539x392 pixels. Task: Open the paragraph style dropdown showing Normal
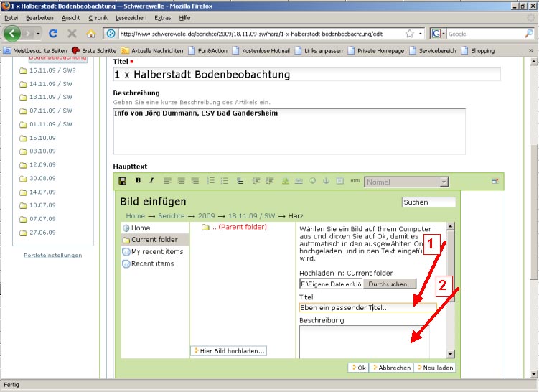tap(406, 182)
